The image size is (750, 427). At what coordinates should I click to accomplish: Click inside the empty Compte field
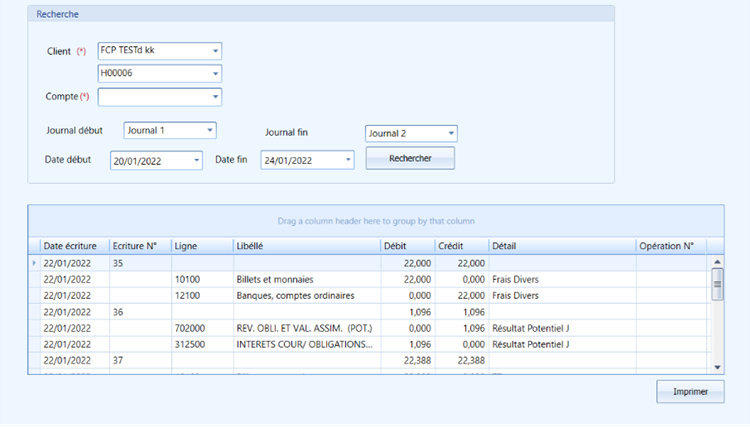coord(154,97)
